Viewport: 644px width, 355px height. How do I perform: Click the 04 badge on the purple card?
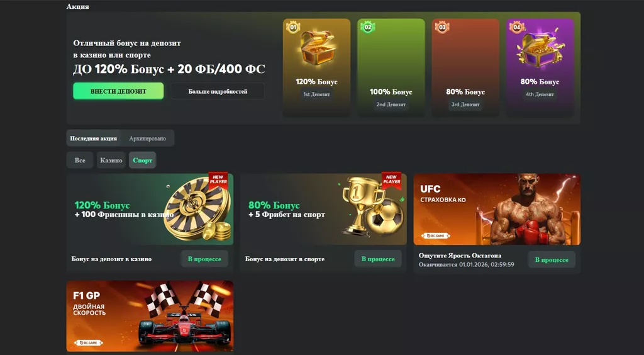[517, 27]
